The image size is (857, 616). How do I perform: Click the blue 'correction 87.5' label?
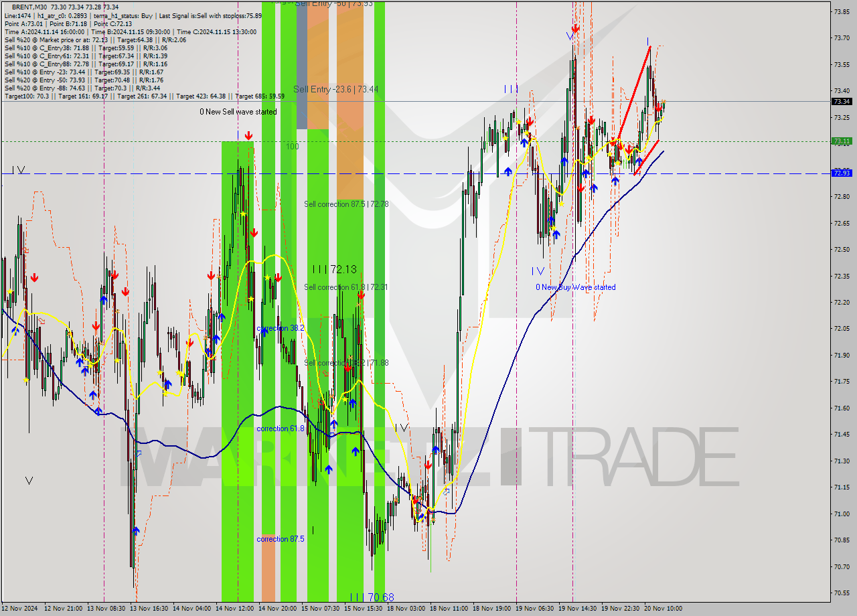281,539
